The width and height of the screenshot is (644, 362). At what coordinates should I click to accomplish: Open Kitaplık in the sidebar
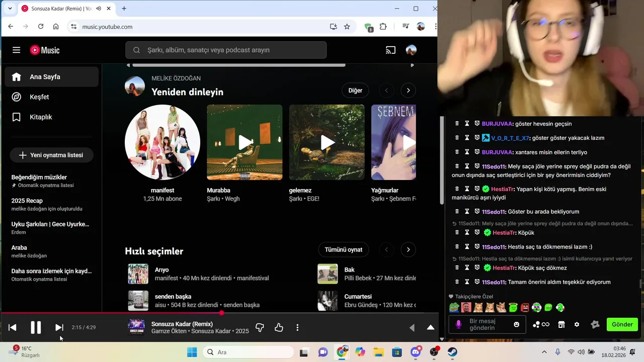(52, 117)
